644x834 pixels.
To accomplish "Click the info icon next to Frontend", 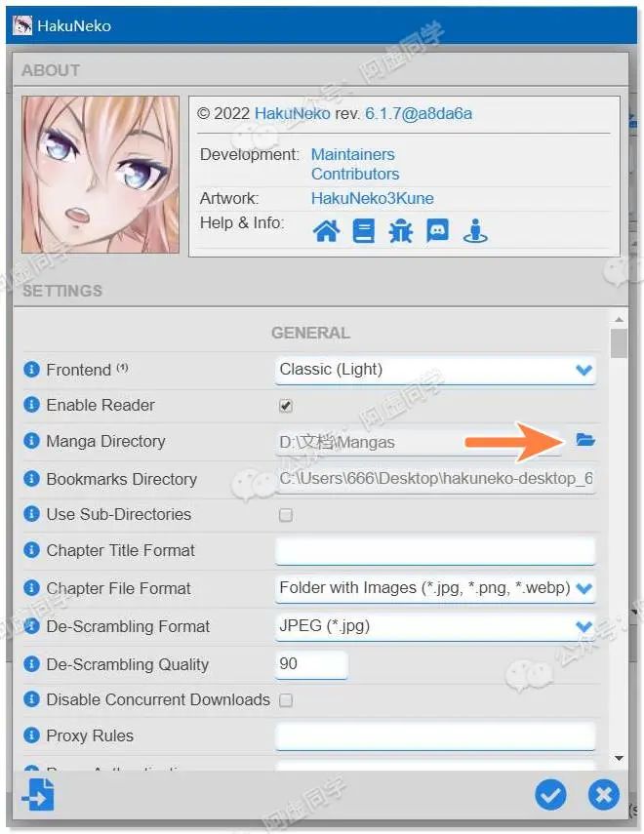I will point(31,369).
